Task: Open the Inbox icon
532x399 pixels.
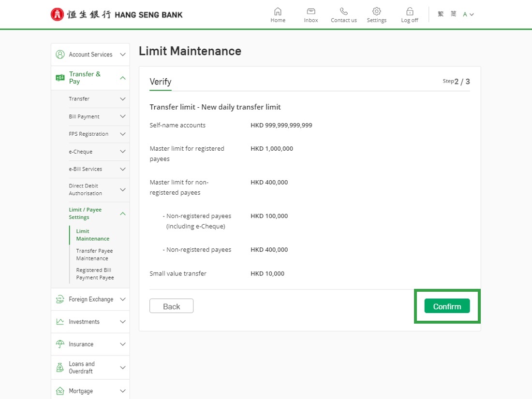Action: (x=311, y=12)
